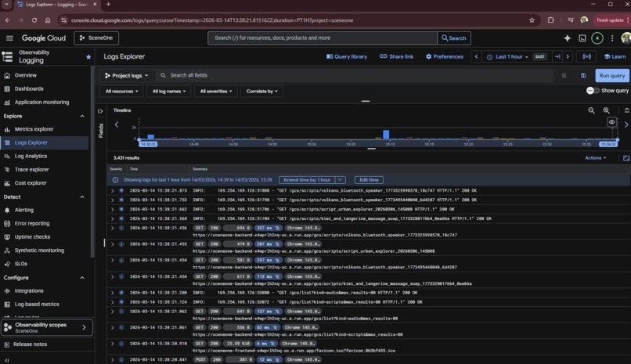Open the All log names filter dropdown
Image resolution: width=631 pixels, height=364 pixels.
168,92
